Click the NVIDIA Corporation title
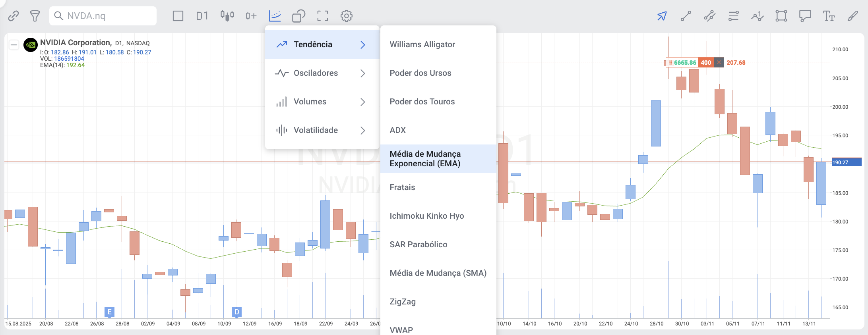Screen dimensions: 868x335 [x=76, y=42]
